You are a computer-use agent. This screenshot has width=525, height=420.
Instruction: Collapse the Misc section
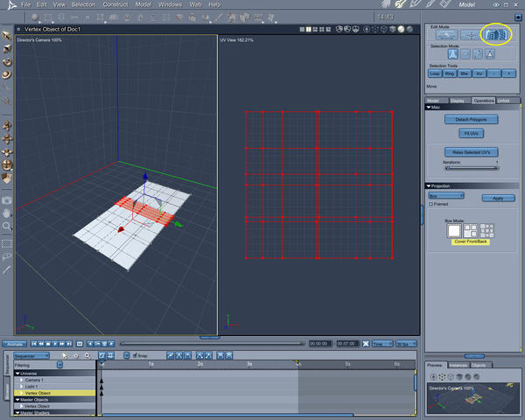pyautogui.click(x=429, y=107)
